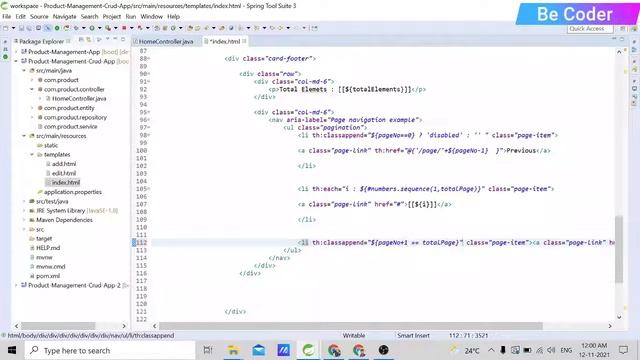Select HELP.md file
640x360 pixels.
[x=48, y=248]
